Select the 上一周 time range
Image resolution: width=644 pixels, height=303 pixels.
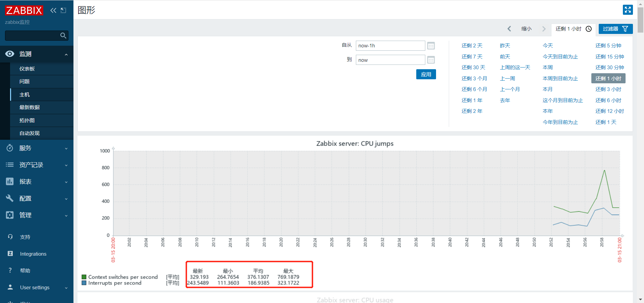(x=507, y=79)
